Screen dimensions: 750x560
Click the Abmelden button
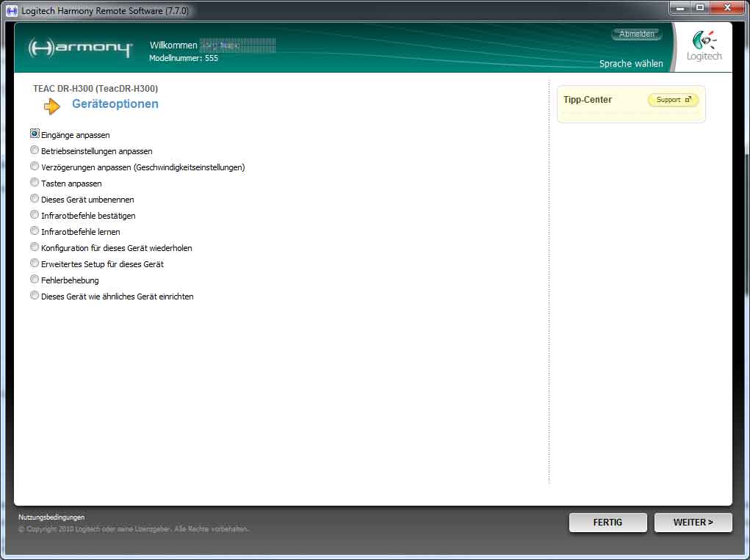(636, 34)
